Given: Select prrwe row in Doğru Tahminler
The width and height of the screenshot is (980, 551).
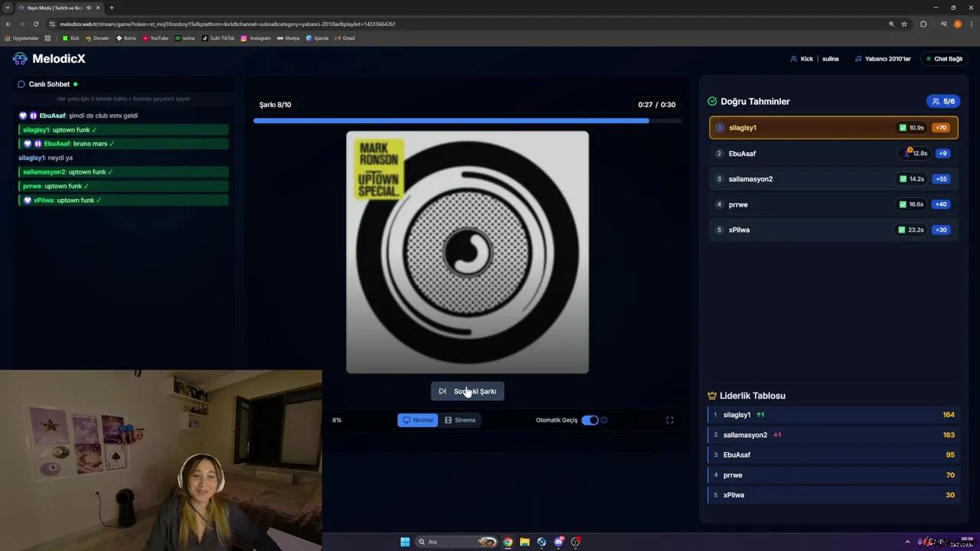Looking at the screenshot, I should pos(834,204).
